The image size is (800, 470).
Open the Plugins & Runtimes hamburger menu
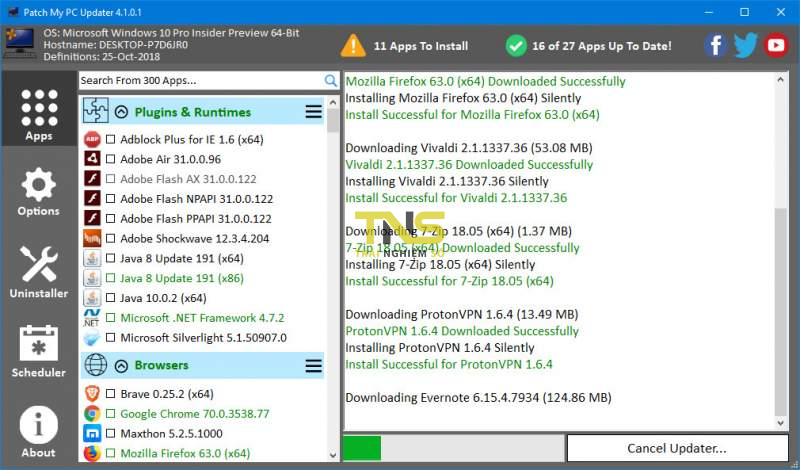click(x=314, y=112)
